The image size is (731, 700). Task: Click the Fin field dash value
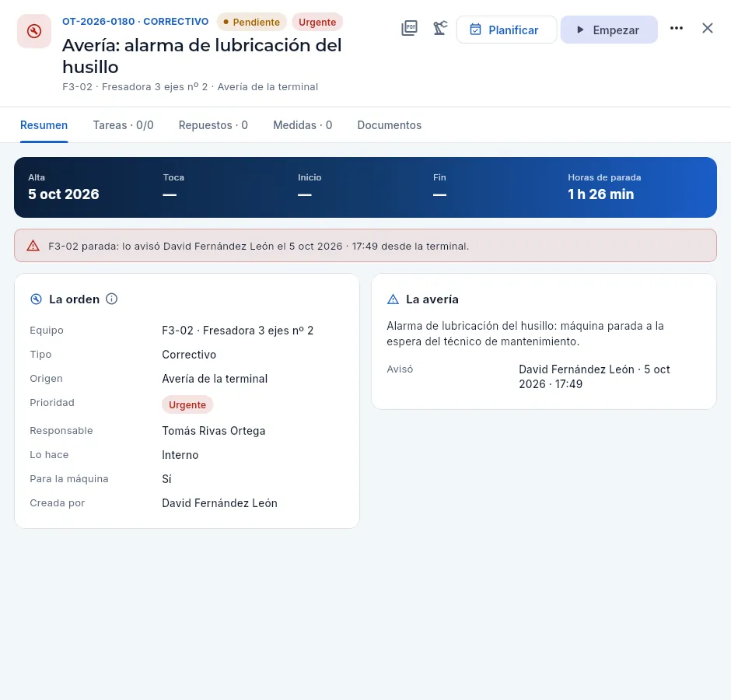click(439, 194)
